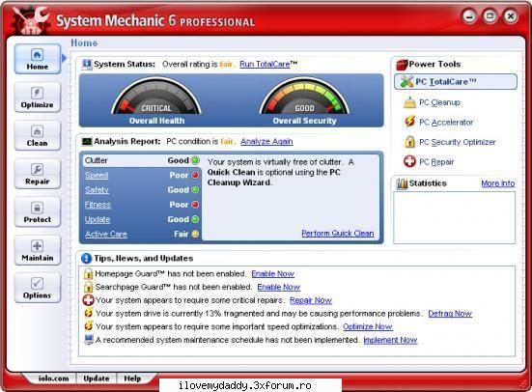Click the Optimize Now link
The image size is (532, 392).
[368, 326]
